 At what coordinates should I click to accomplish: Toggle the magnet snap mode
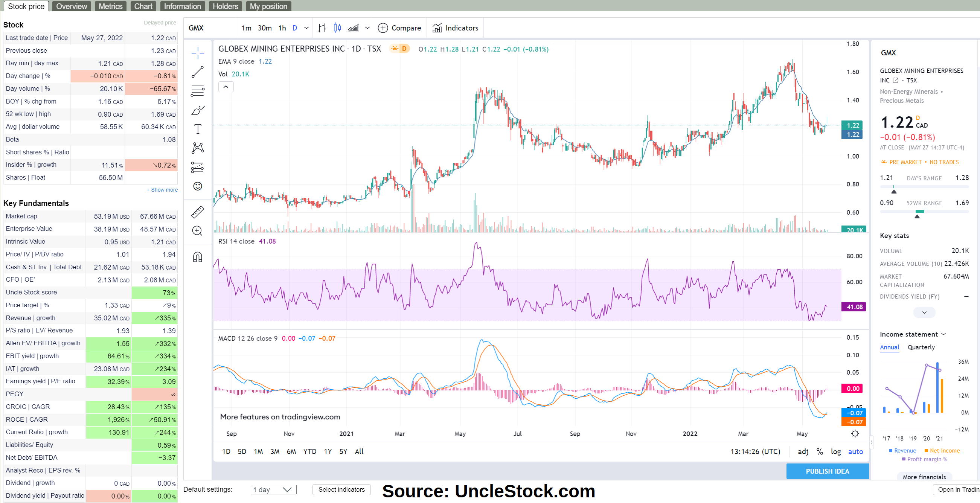(x=197, y=257)
